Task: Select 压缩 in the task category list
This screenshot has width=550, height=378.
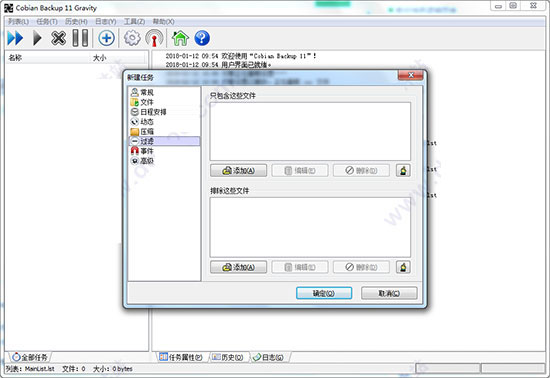Action: coord(142,131)
